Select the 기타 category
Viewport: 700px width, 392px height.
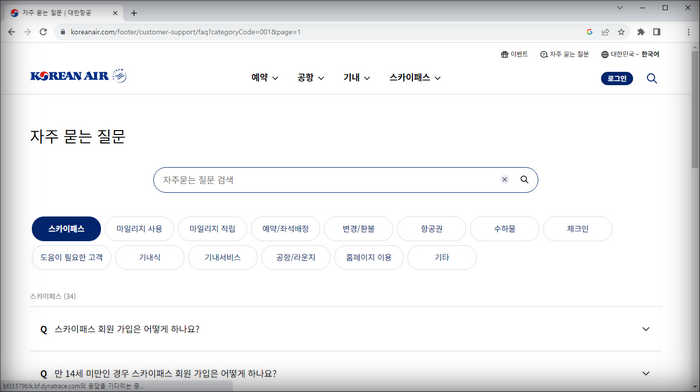[x=442, y=258]
